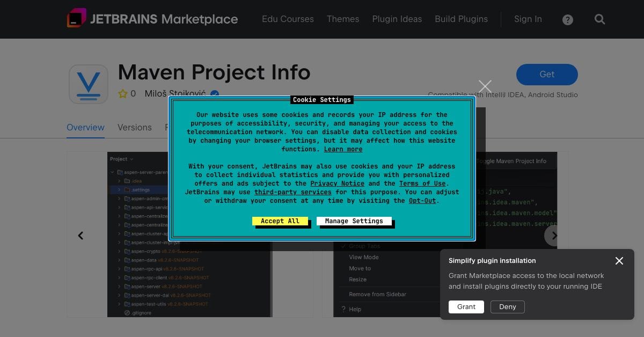Close the overlay with the X icon

(x=485, y=86)
